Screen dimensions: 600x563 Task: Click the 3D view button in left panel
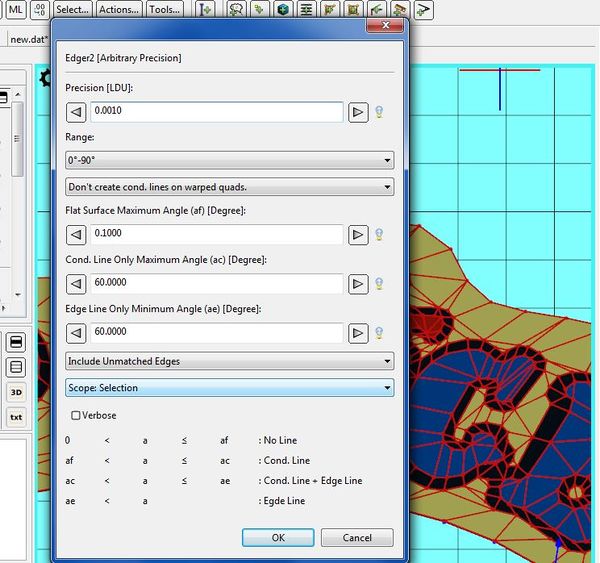pos(16,392)
